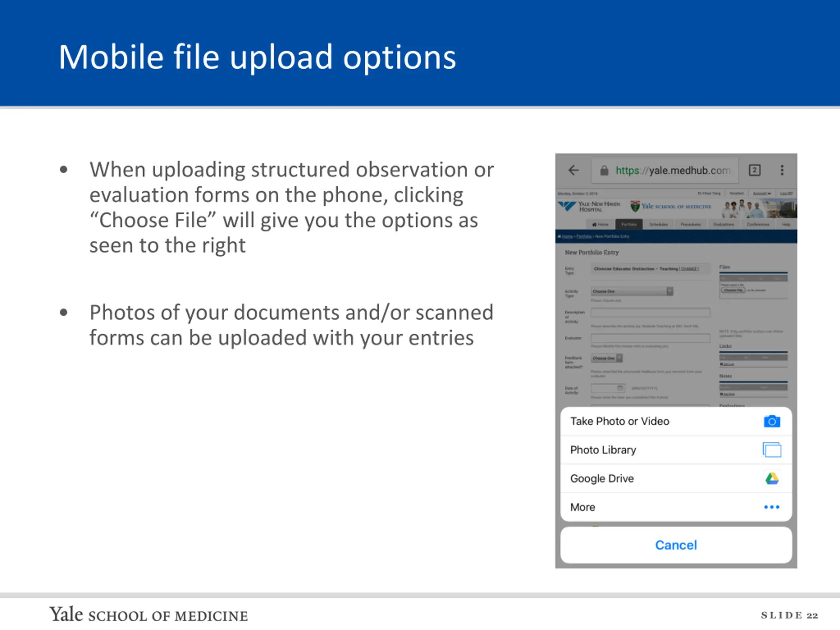Viewport: 840px width, 630px height.
Task: Switch to the Evaluations tab
Action: click(724, 224)
